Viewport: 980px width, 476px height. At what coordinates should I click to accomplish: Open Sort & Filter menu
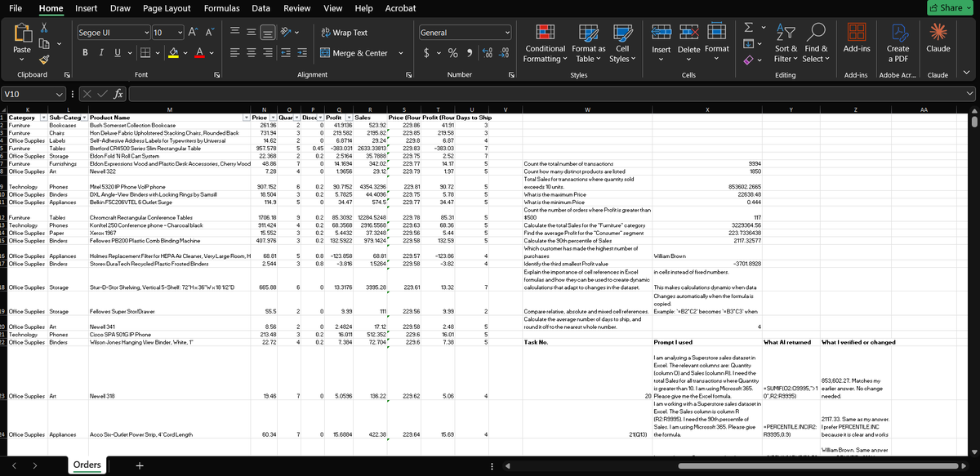tap(785, 42)
